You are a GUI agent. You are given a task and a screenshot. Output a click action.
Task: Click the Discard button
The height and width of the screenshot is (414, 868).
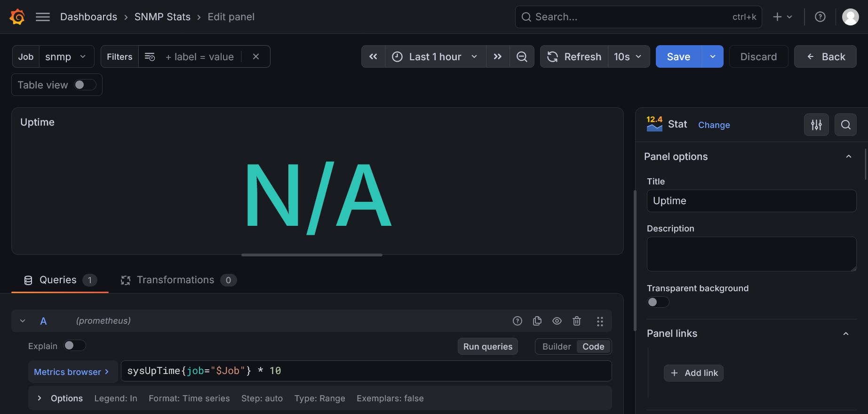[758, 56]
